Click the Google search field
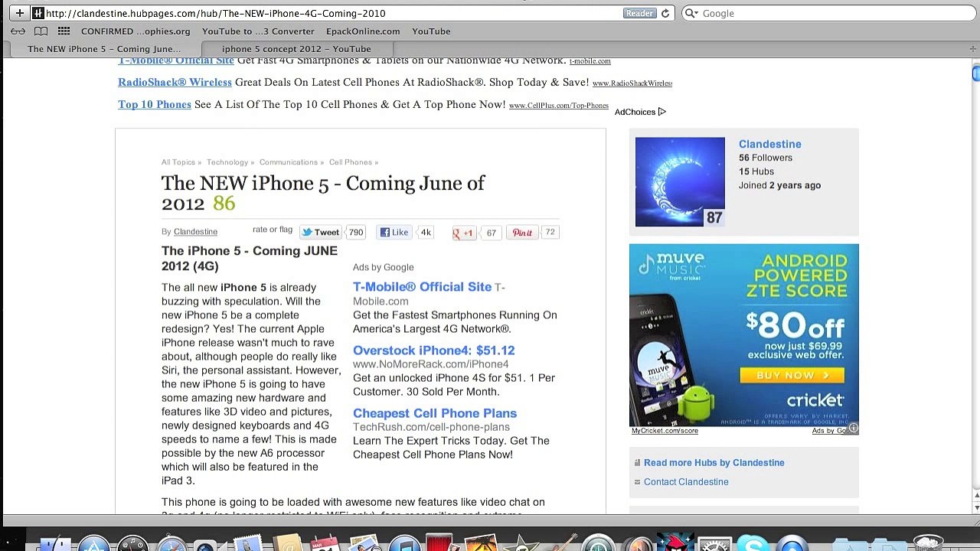980x551 pixels. [x=830, y=13]
